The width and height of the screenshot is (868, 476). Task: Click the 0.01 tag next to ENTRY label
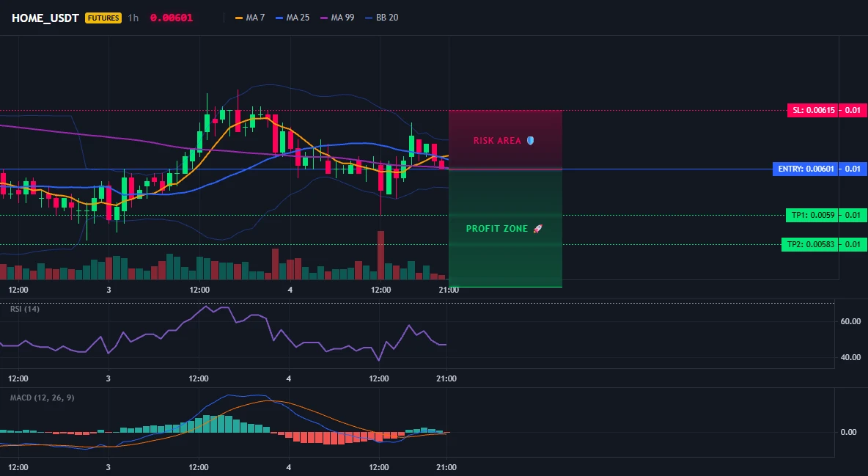(853, 169)
